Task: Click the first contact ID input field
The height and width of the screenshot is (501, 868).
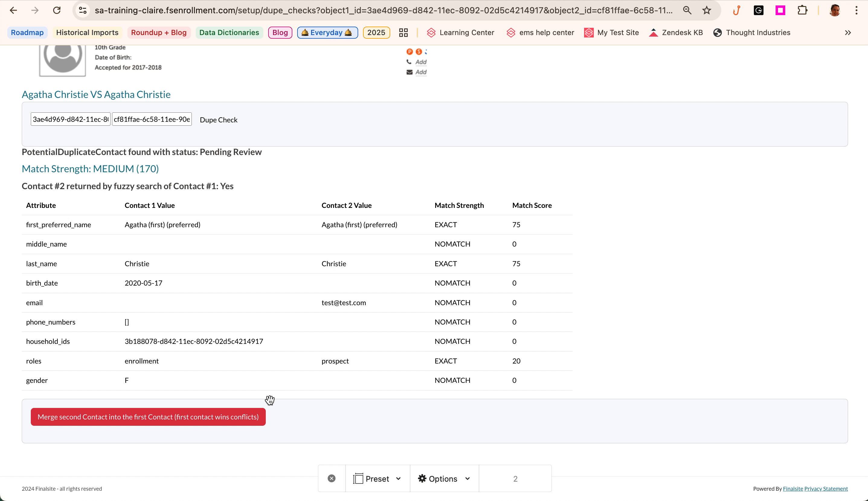Action: point(70,119)
